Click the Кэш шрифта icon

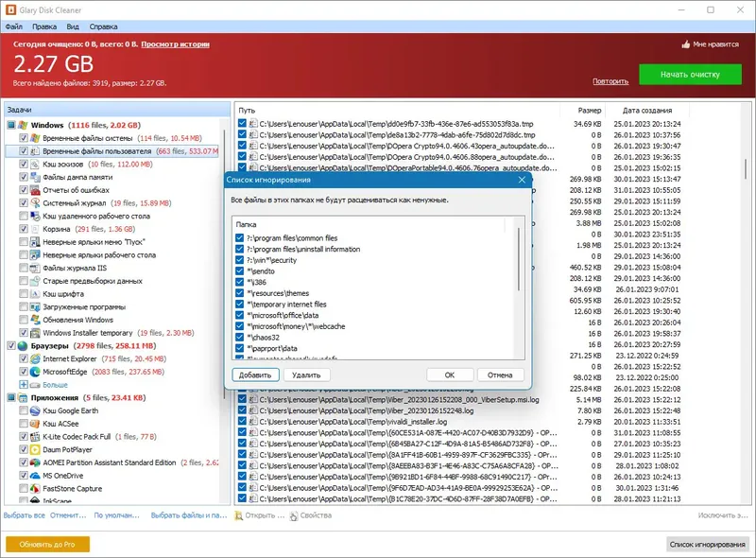(x=35, y=294)
